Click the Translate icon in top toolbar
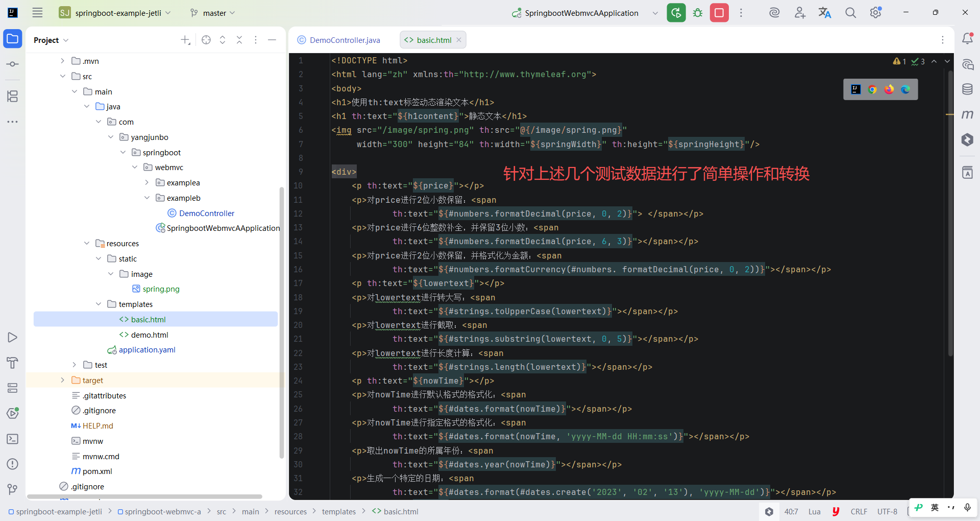 coord(825,13)
